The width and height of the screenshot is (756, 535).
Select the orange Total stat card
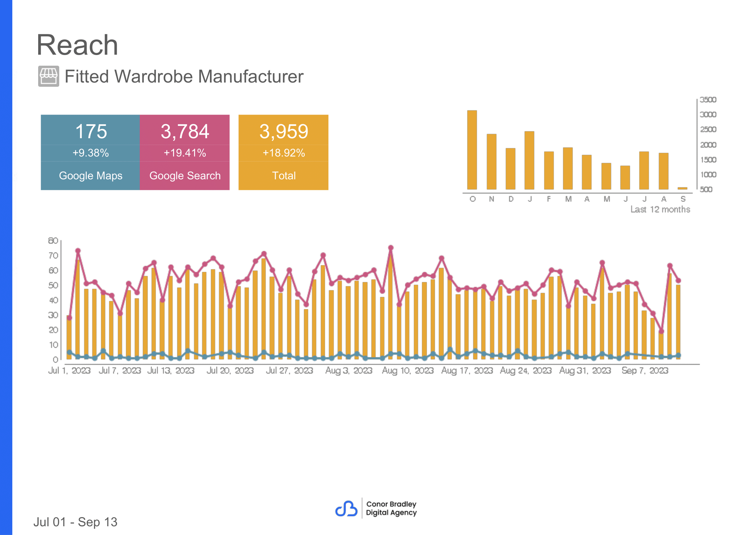tap(283, 152)
